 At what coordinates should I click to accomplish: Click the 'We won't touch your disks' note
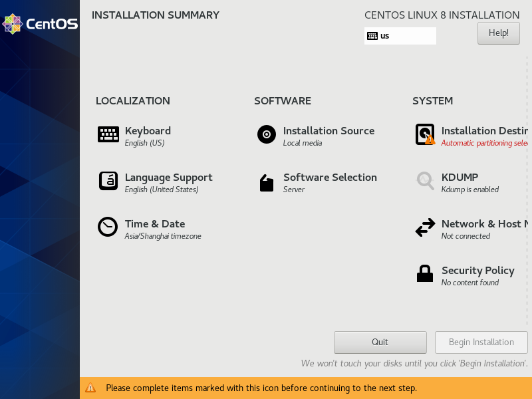pos(414,363)
